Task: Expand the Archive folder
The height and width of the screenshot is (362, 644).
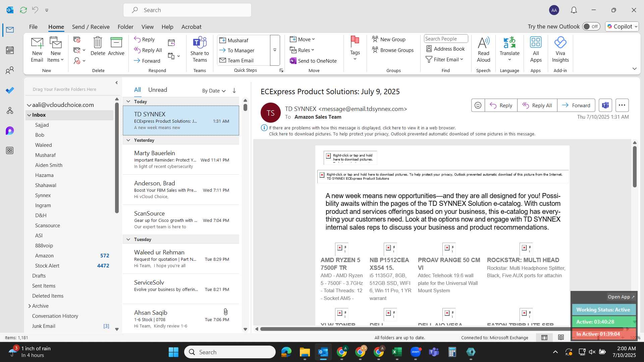Action: pos(30,306)
